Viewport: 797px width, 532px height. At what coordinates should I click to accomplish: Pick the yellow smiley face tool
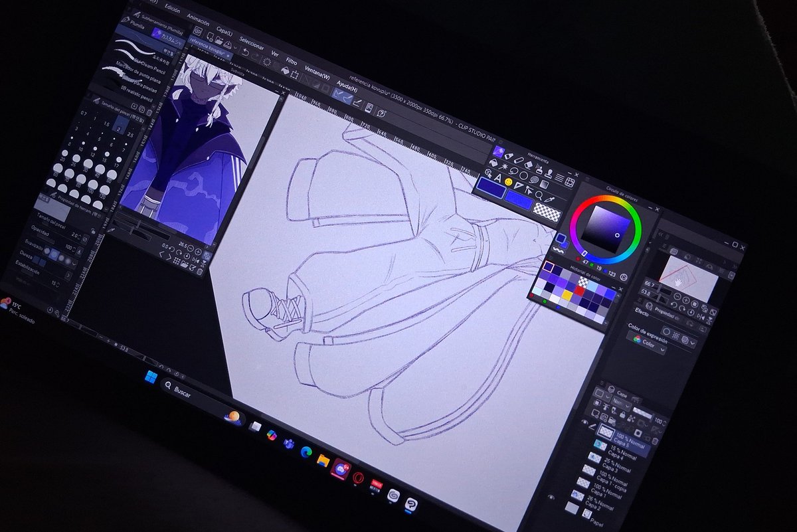point(509,182)
